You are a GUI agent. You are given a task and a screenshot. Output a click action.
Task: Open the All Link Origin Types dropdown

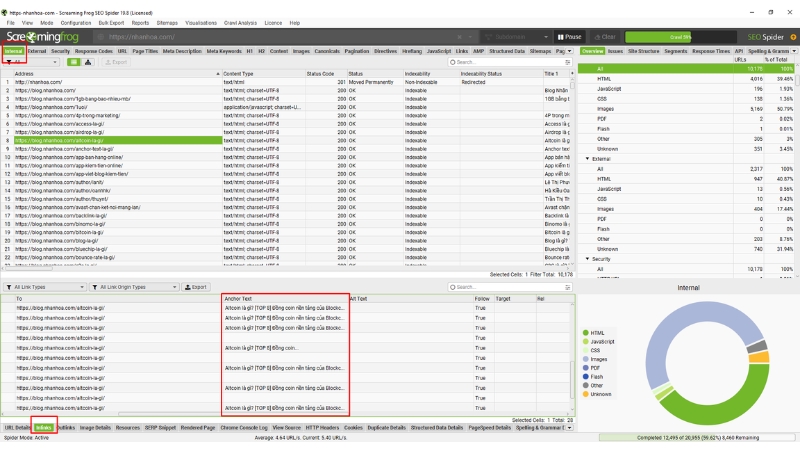tap(134, 287)
